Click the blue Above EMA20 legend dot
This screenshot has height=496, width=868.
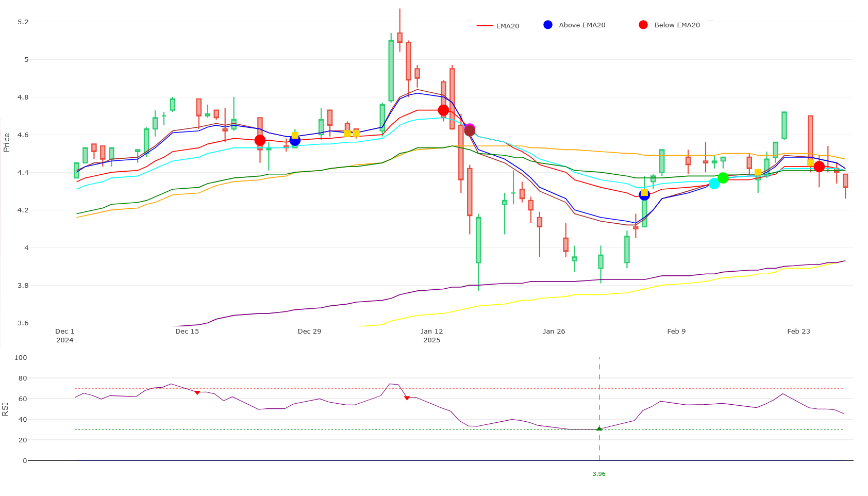(x=548, y=25)
